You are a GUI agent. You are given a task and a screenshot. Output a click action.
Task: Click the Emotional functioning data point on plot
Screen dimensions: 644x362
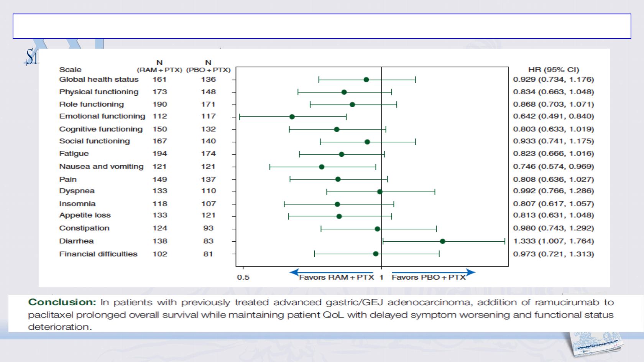292,117
